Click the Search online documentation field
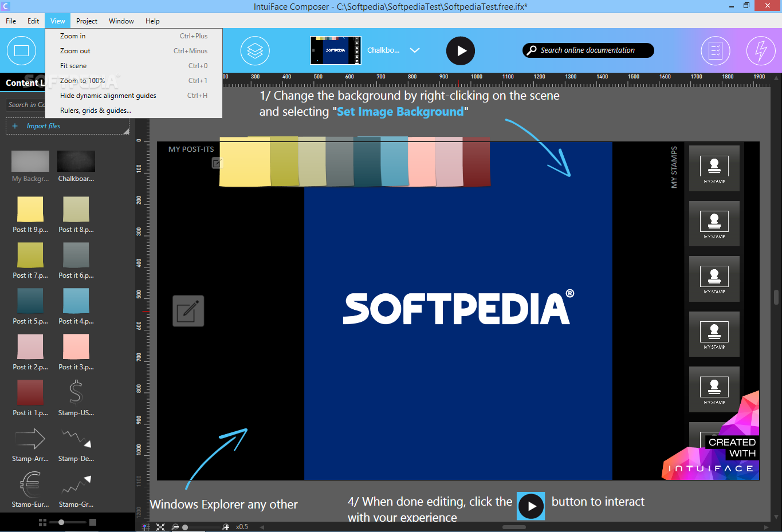The width and height of the screenshot is (782, 532). coord(588,50)
